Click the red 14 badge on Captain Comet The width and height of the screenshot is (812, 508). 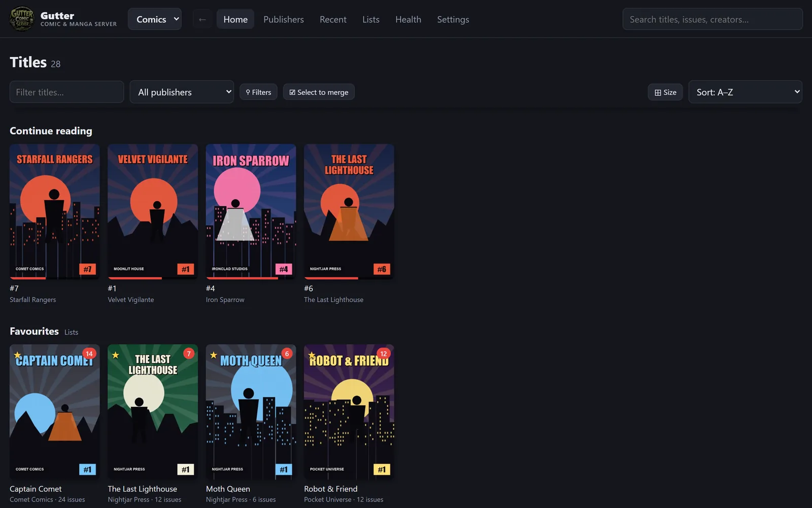pos(89,354)
